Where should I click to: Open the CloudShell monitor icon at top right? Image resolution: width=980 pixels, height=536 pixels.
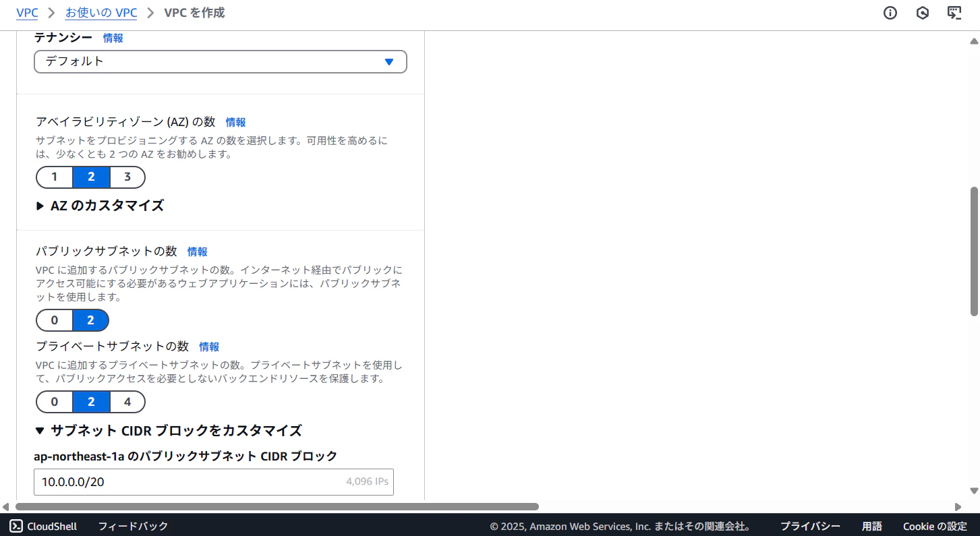point(954,13)
